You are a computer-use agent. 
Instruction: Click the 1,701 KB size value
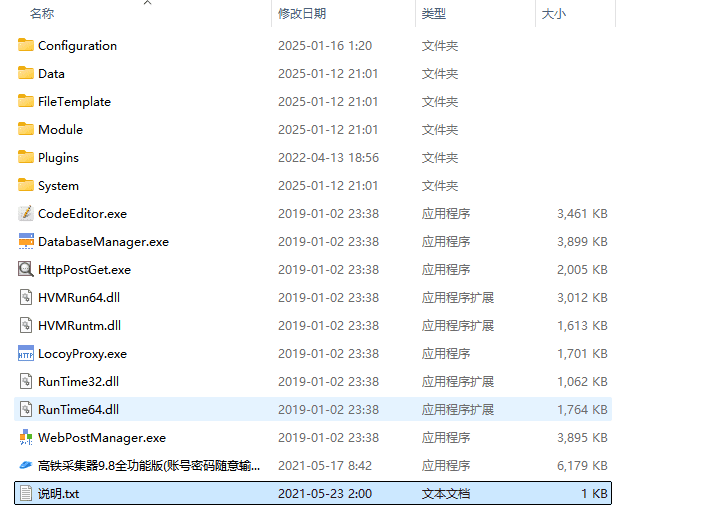point(582,354)
